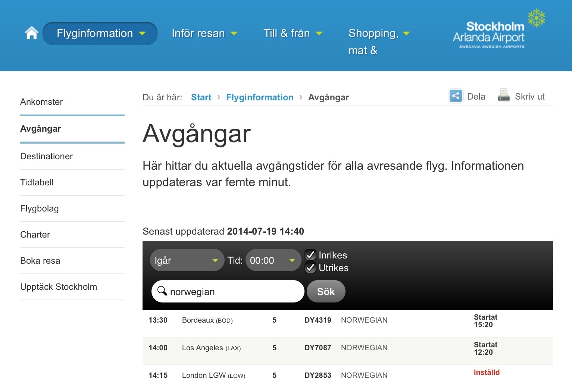572x392 pixels.
Task: Select the Los Angeles DY7087 flight row
Action: click(347, 348)
